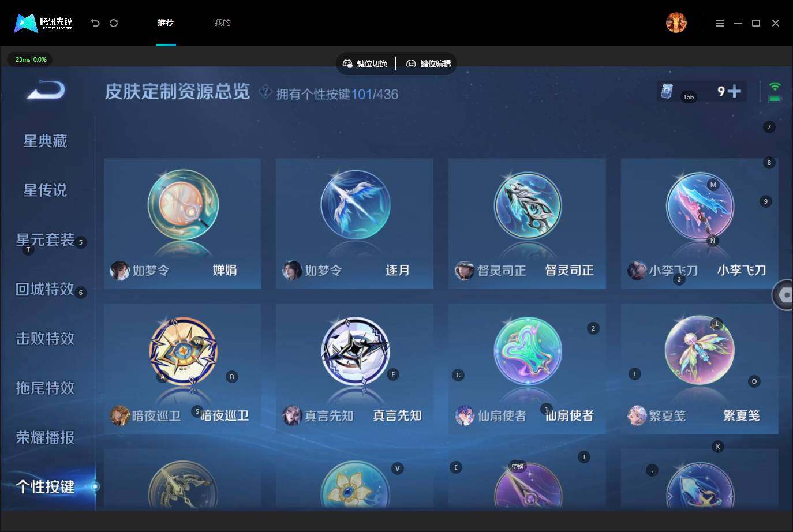The image size is (793, 532).
Task: Click the 空格 key mapping marker
Action: click(518, 466)
